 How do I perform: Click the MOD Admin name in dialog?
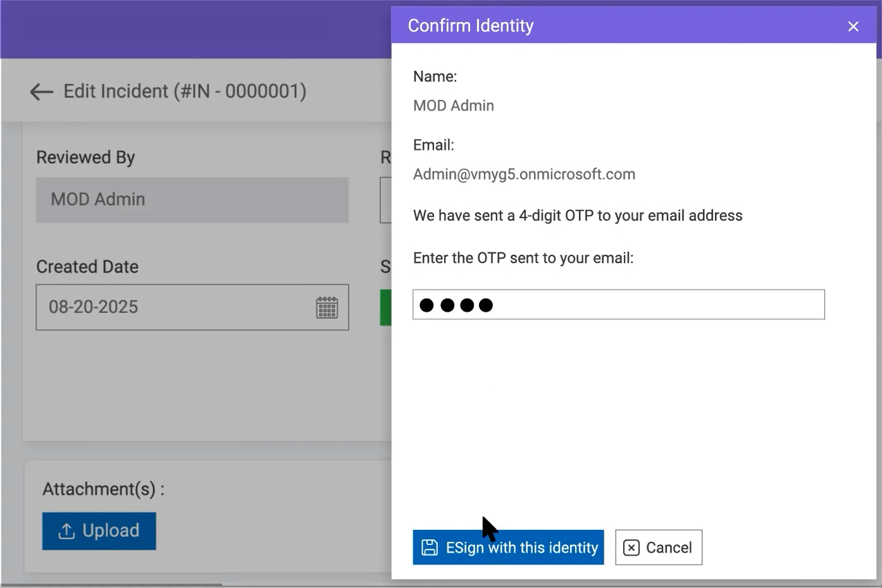[x=454, y=106]
